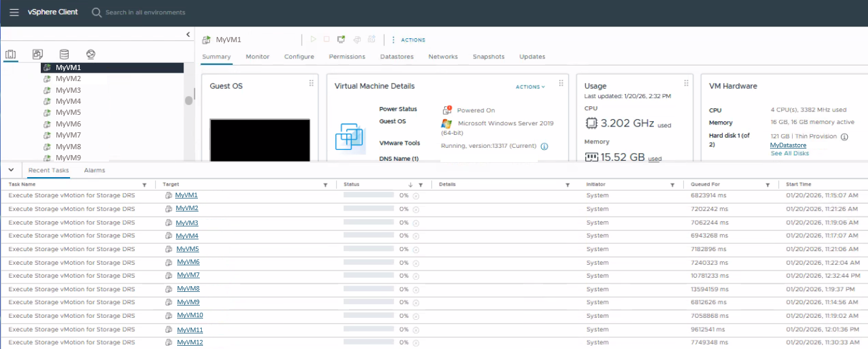Click the See All Disks link
The width and height of the screenshot is (868, 349).
(x=790, y=154)
